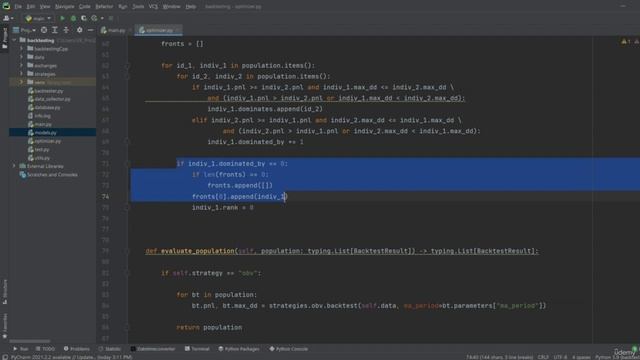640x360 pixels.
Task: Open the Statistic tool window
Action: click(x=109, y=349)
